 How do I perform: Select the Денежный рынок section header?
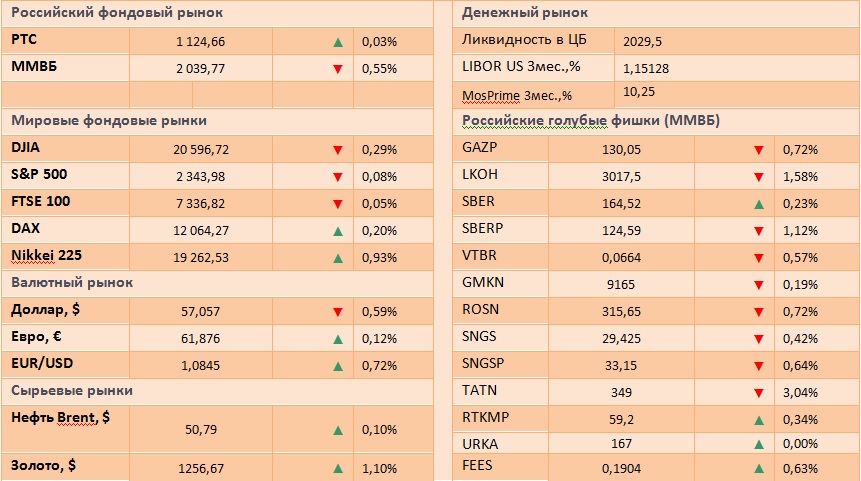pyautogui.click(x=525, y=13)
